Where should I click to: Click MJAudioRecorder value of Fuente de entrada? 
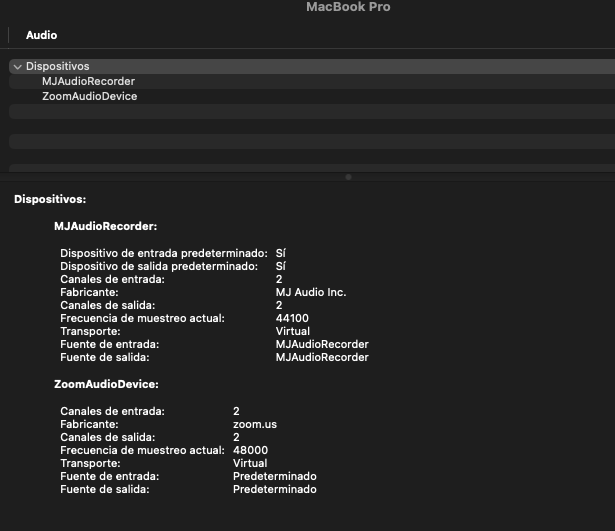322,344
